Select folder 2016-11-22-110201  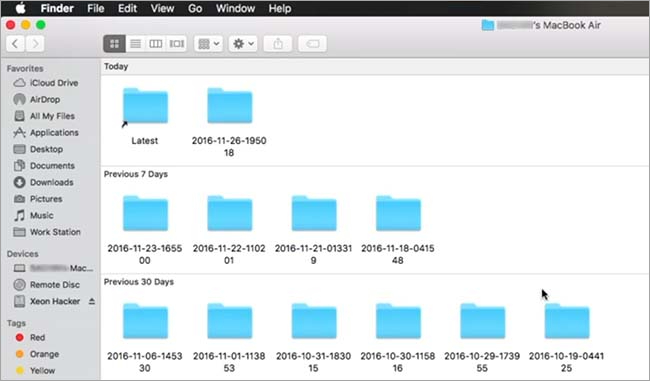click(x=229, y=214)
